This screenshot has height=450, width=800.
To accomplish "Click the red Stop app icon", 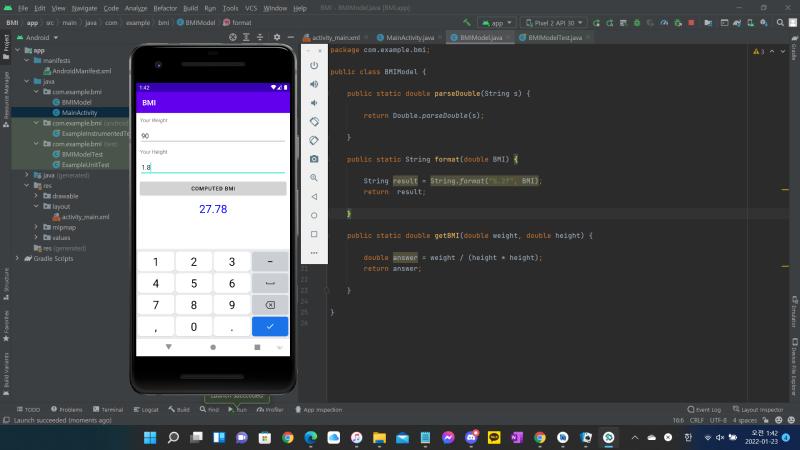I will 692,22.
